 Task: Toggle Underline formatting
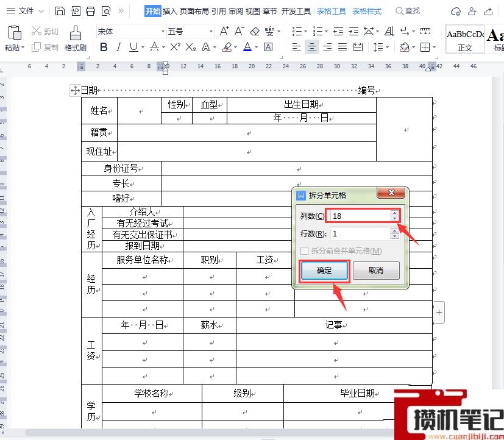133,48
